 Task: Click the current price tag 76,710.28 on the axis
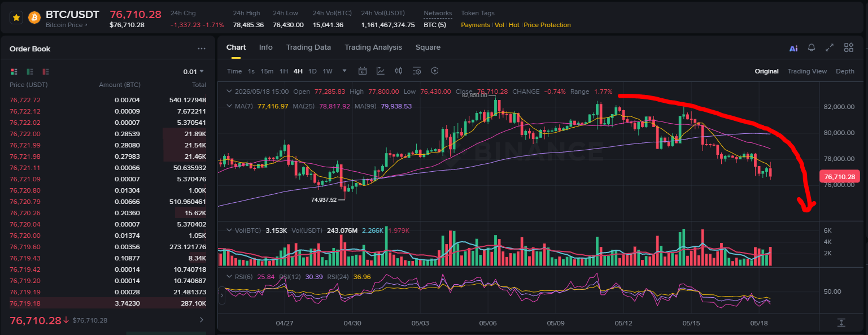tap(840, 177)
